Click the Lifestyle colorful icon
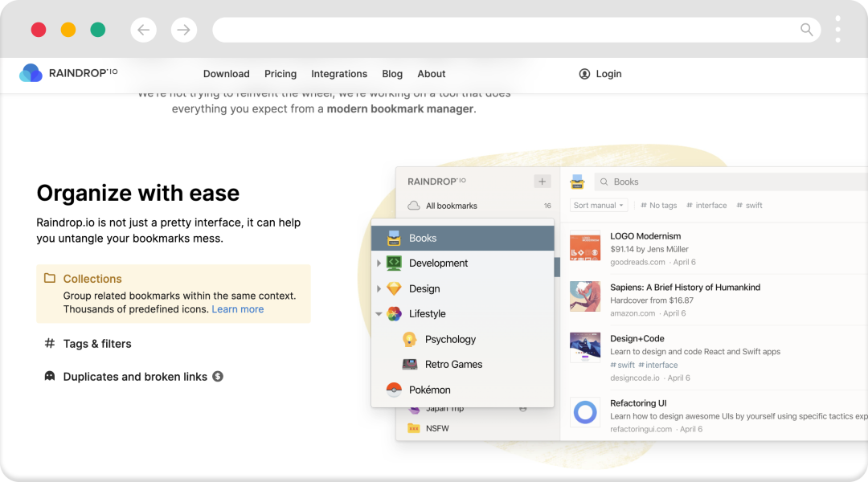868x482 pixels. [x=394, y=314]
